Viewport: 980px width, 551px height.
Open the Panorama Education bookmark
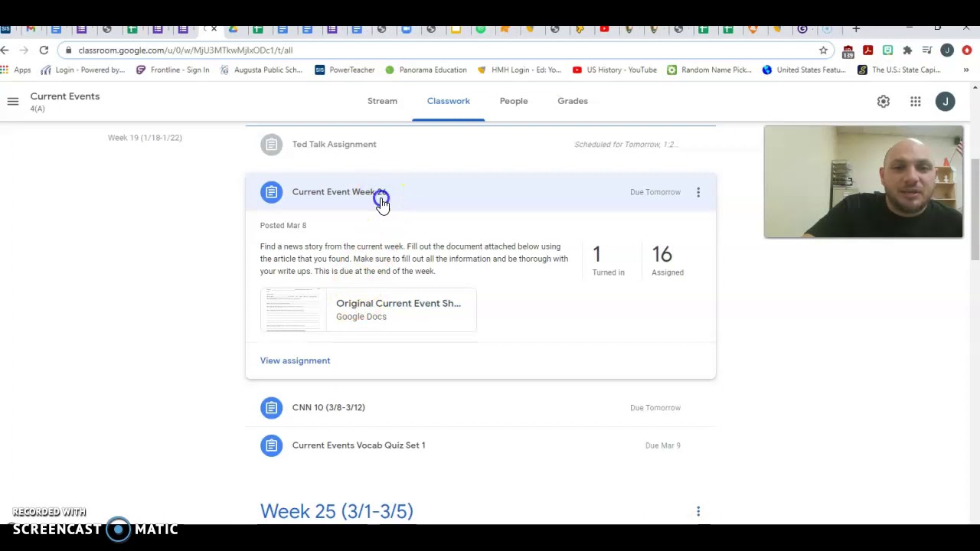pyautogui.click(x=426, y=70)
